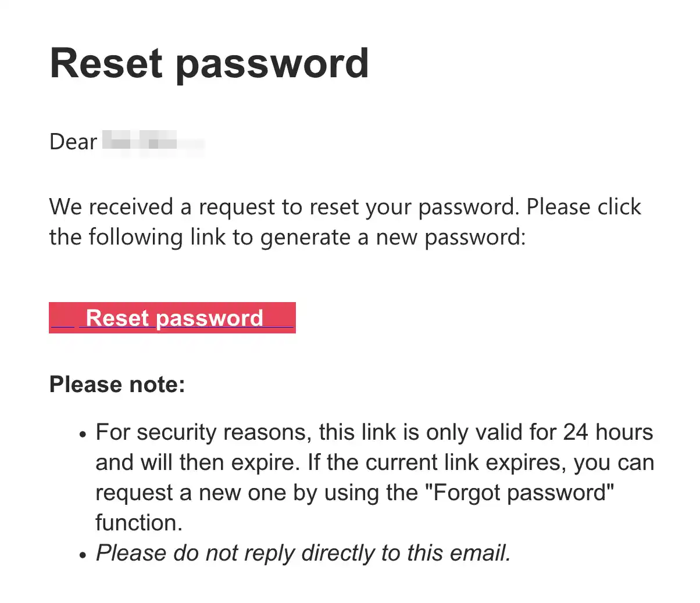Click the blurred recipient name

click(x=153, y=142)
